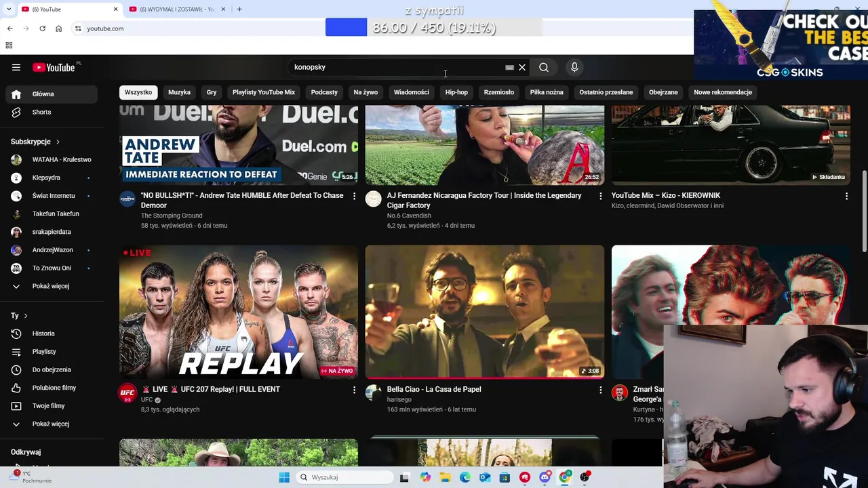
Task: Click the Windows taskbar Wyszukaj search box
Action: click(x=346, y=477)
